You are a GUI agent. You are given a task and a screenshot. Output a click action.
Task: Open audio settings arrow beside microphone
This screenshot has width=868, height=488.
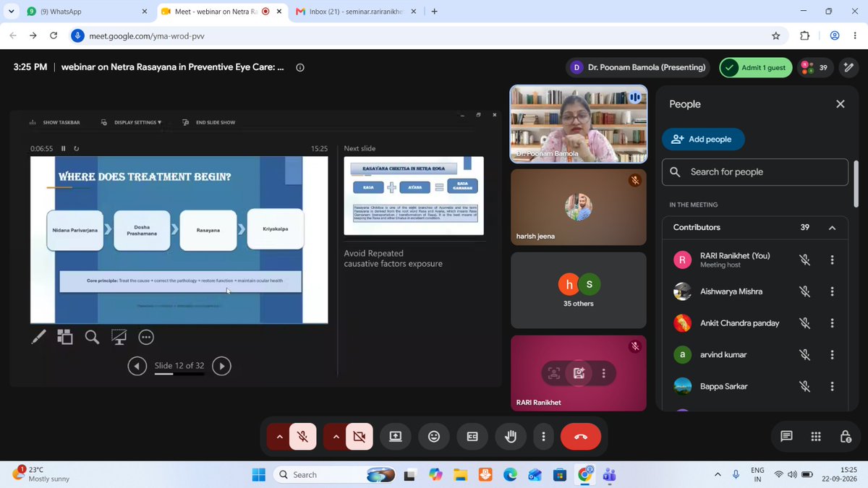coord(279,437)
